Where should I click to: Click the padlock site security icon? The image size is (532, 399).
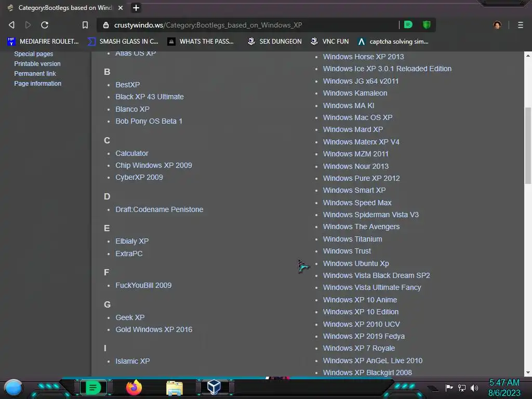point(106,25)
